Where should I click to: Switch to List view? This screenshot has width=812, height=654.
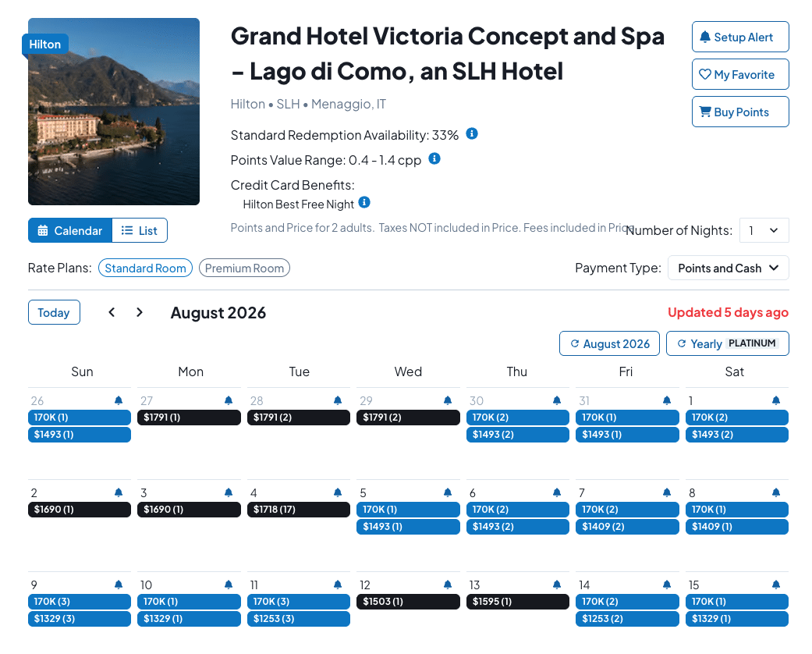point(140,231)
